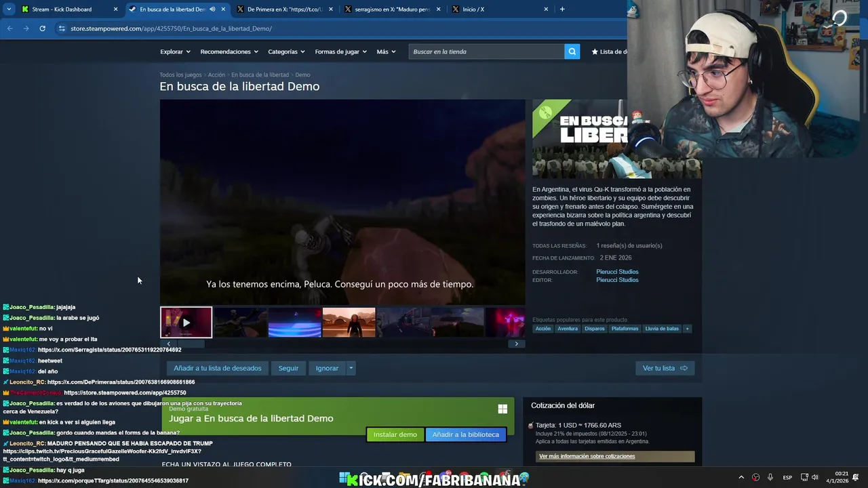
Task: Click the store search magnifier button
Action: pyautogui.click(x=572, y=52)
